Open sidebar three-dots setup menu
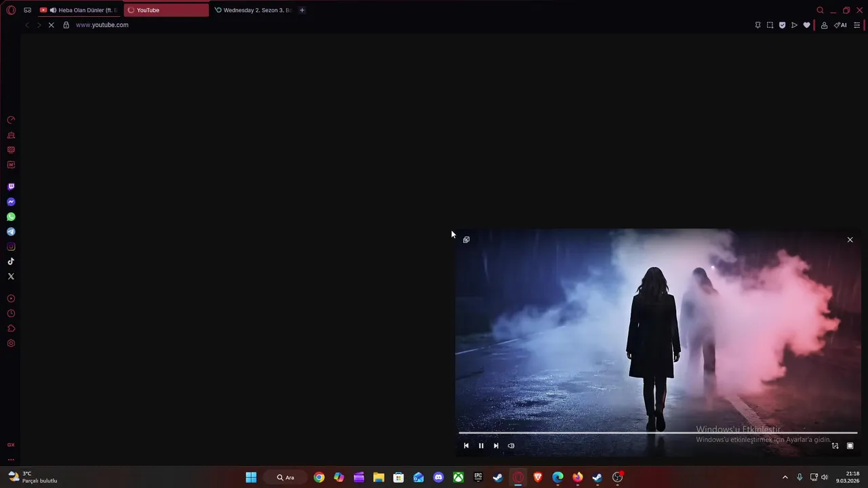868x488 pixels. [11, 460]
